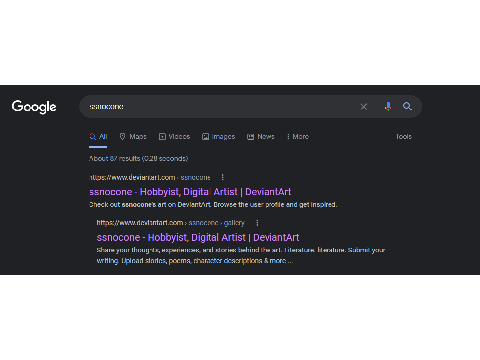Select the All results tab
The width and height of the screenshot is (480, 360).
98,137
